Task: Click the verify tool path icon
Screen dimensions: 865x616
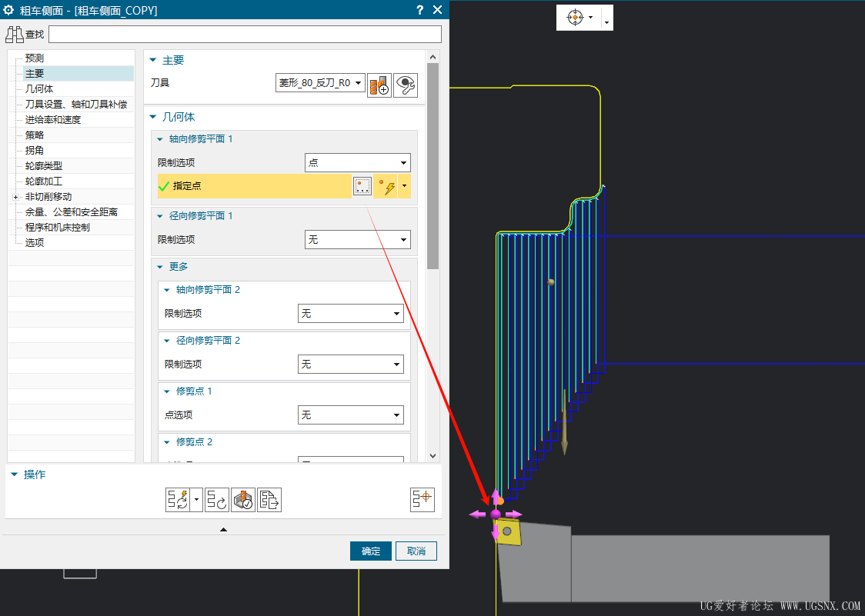Action: coord(243,500)
